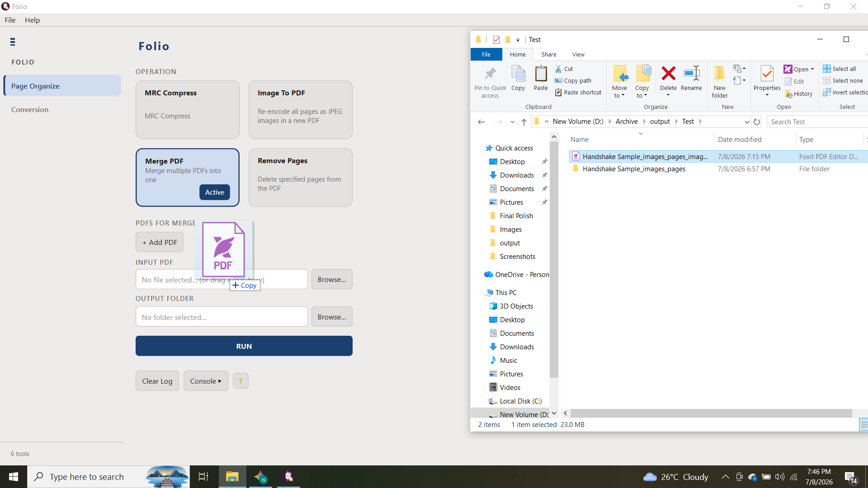868x488 pixels.
Task: Switch to the Share ribbon tab
Action: pyautogui.click(x=549, y=54)
